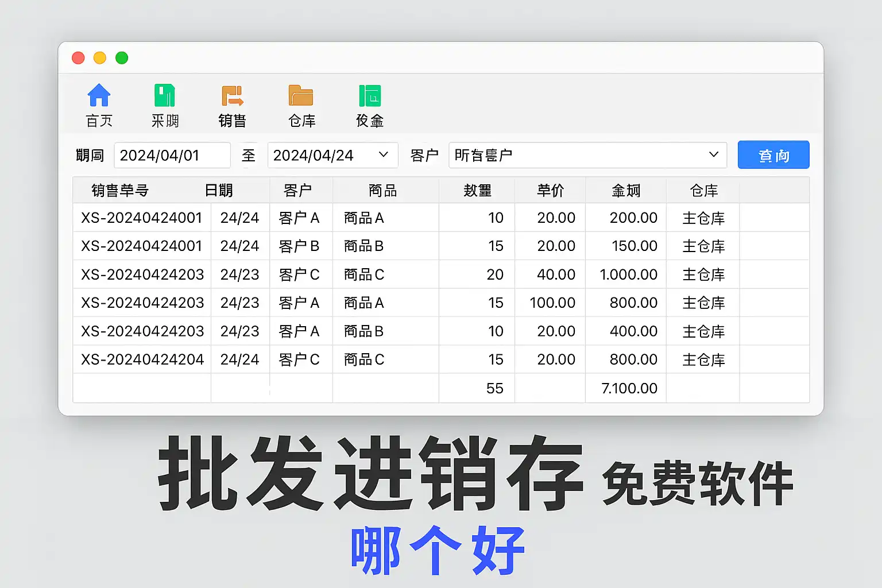Select the orange sales icon

point(233,95)
